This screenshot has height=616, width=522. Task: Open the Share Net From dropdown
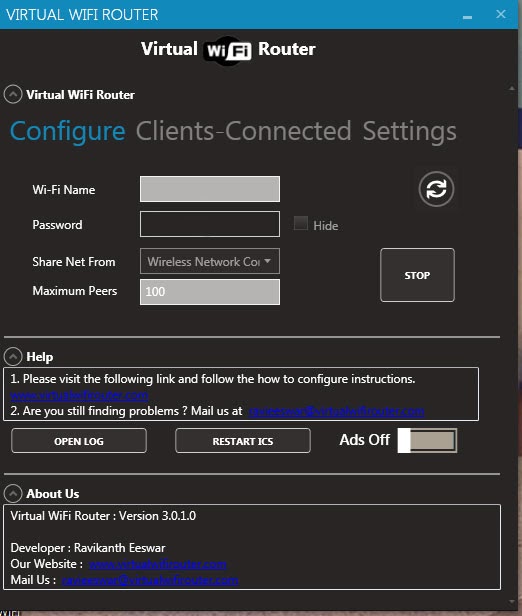click(210, 261)
